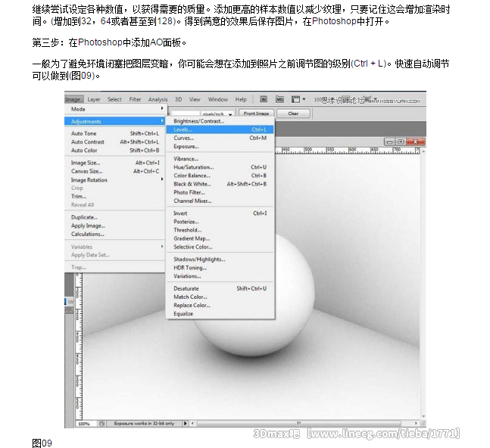Open the Filter menu
This screenshot has width=490, height=448.
(x=135, y=99)
